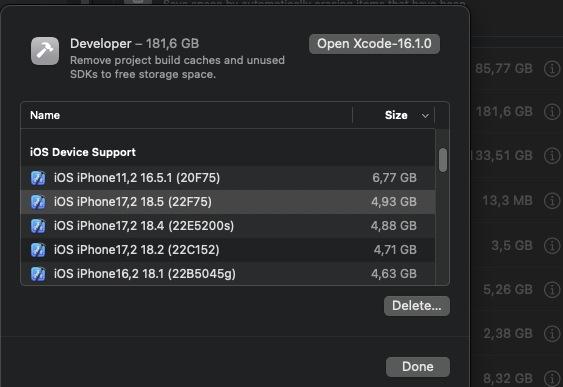Click icon for iOS iPhone11,2 16.5.1 row
563x387 pixels.
tap(38, 178)
